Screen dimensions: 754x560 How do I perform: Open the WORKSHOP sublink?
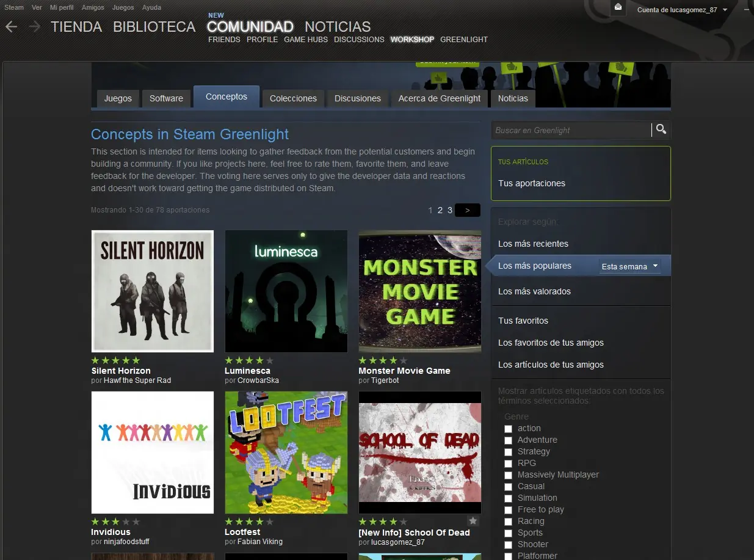tap(413, 40)
